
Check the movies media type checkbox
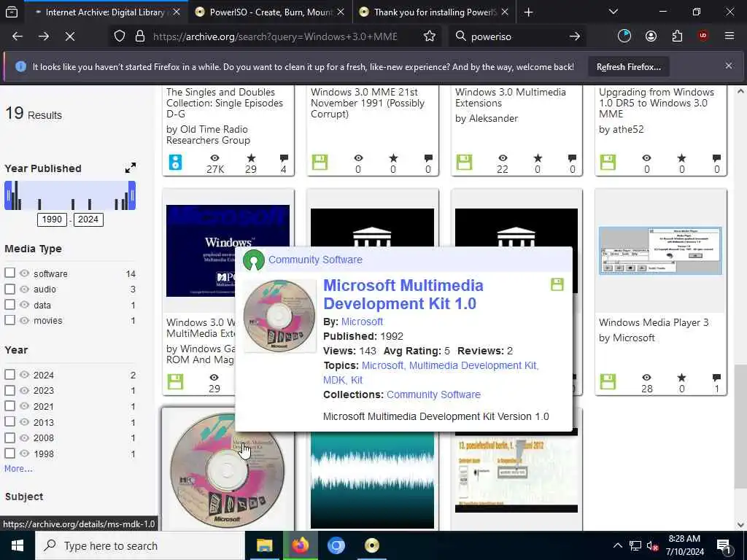click(x=9, y=320)
